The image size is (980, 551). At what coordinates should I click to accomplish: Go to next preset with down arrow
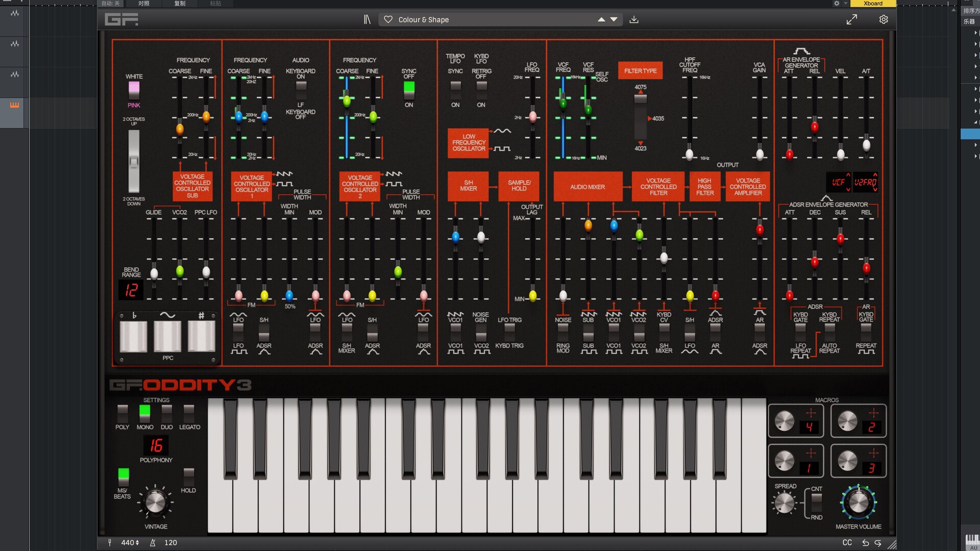(x=614, y=19)
